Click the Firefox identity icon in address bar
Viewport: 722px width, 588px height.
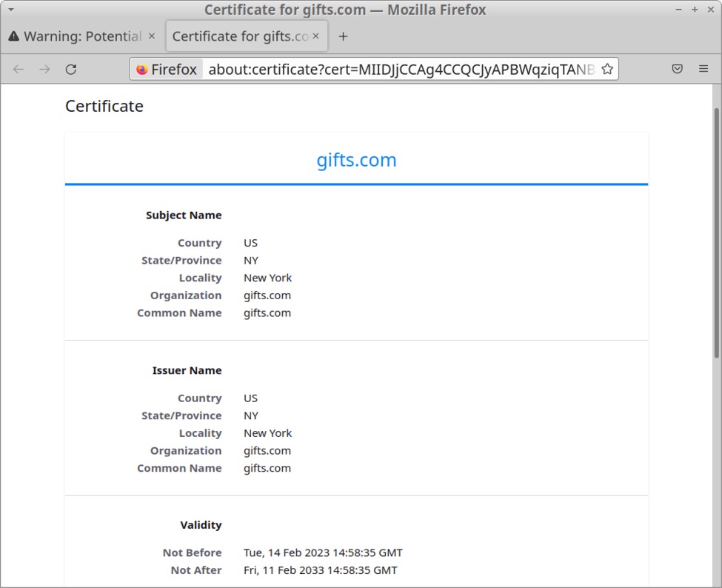pyautogui.click(x=167, y=70)
